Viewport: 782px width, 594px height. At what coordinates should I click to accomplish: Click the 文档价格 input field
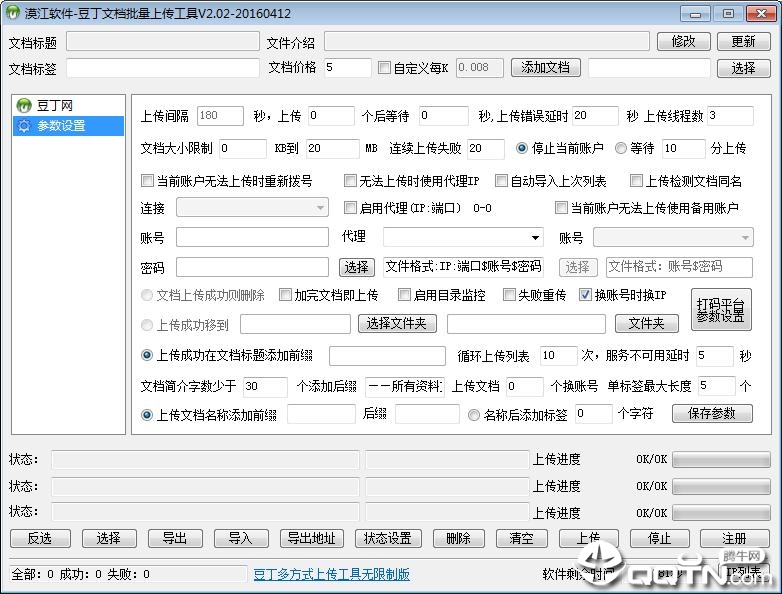[x=348, y=67]
